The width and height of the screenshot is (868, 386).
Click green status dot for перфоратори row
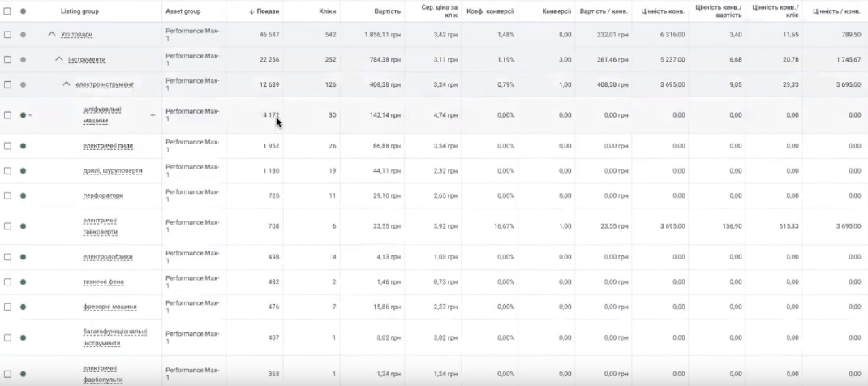23,195
